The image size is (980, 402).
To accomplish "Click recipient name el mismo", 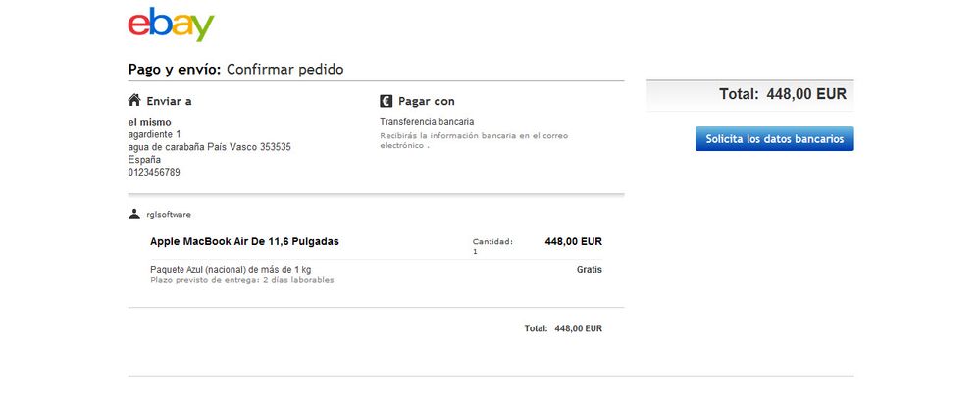I will pos(149,122).
